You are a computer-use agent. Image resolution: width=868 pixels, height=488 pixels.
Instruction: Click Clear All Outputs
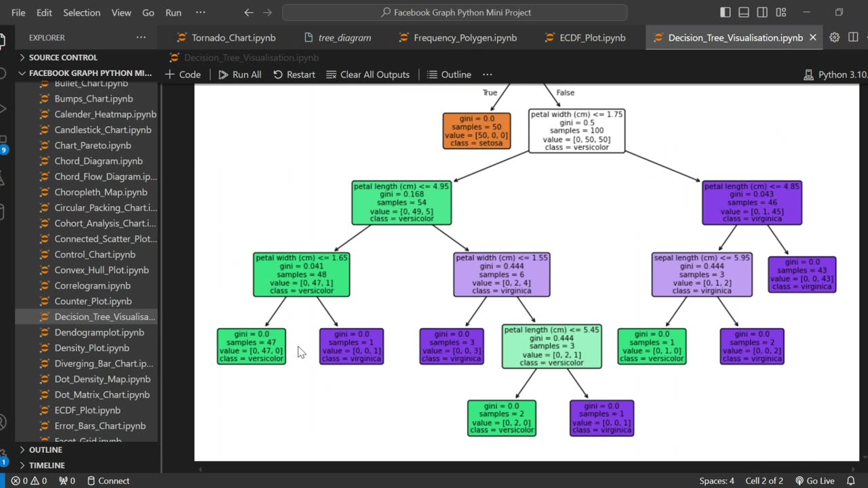tap(368, 75)
